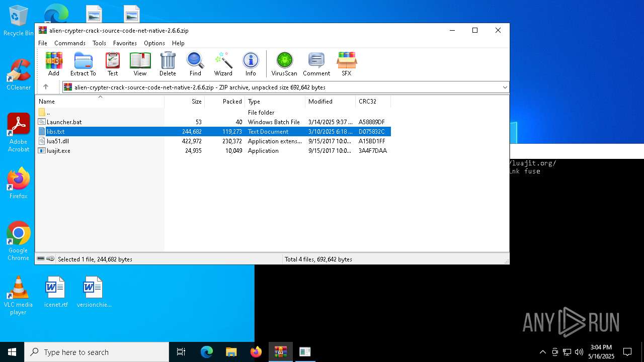Image resolution: width=644 pixels, height=362 pixels.
Task: Open the File menu
Action: [43, 43]
